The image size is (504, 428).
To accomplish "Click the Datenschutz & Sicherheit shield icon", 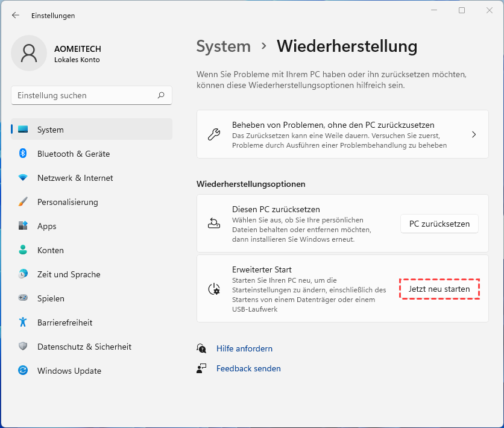I will pyautogui.click(x=23, y=347).
